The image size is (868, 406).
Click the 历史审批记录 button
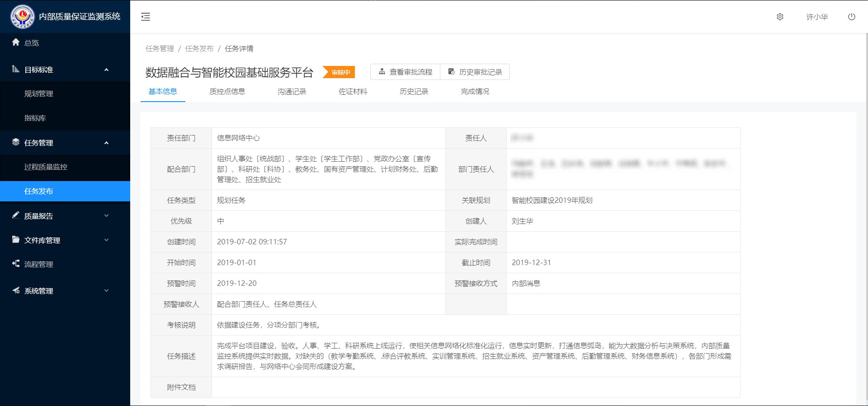coord(475,72)
